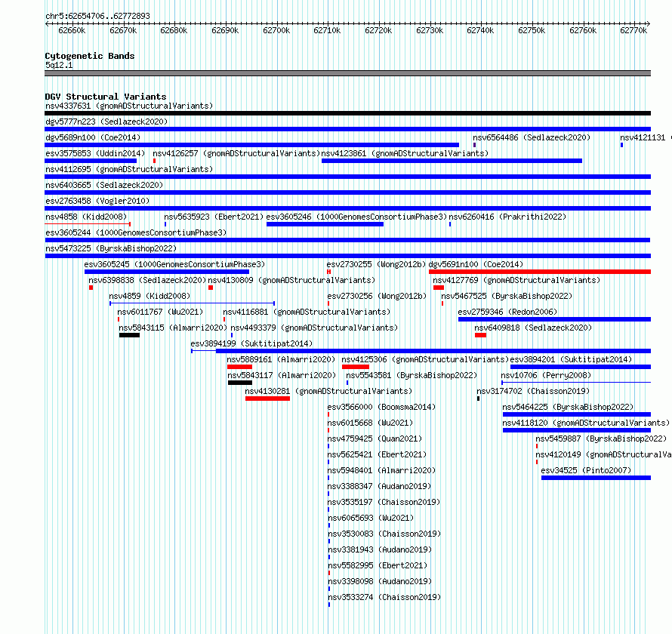
Task: Open nsv5843117 (Almarri2020) variant
Action: pos(282,375)
